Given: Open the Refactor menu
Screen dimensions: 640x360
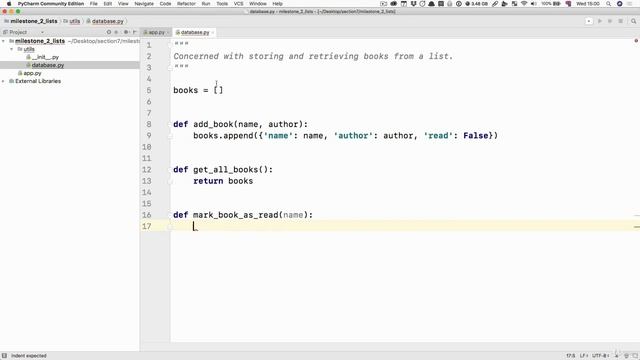Looking at the screenshot, I should pos(186,4).
